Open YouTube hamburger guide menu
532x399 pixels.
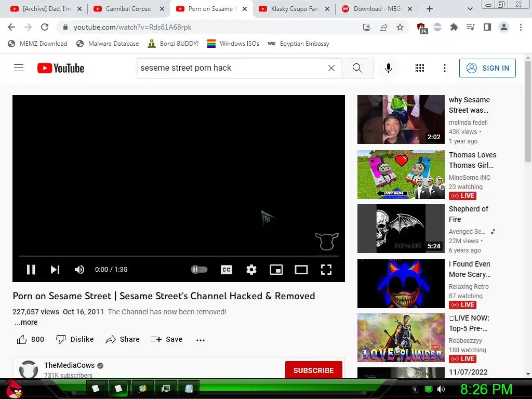coord(19,68)
